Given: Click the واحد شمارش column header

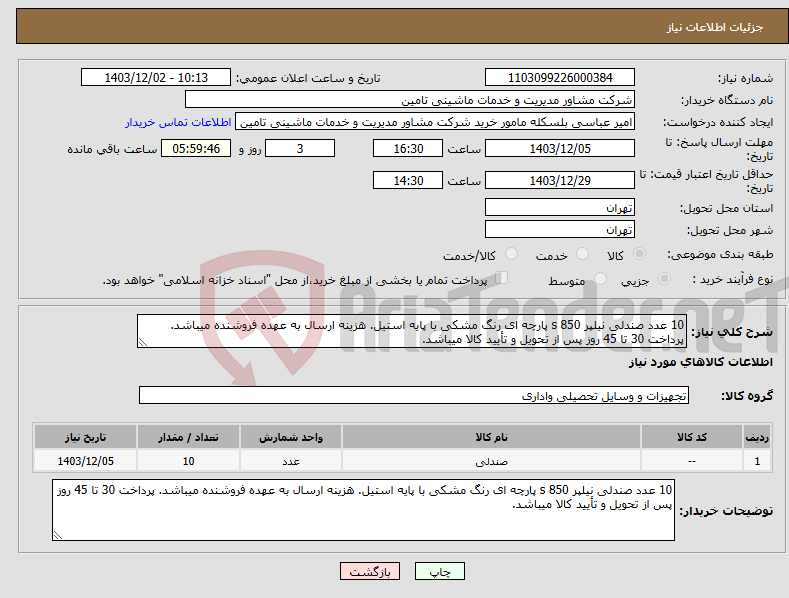Looking at the screenshot, I should click(x=291, y=437).
